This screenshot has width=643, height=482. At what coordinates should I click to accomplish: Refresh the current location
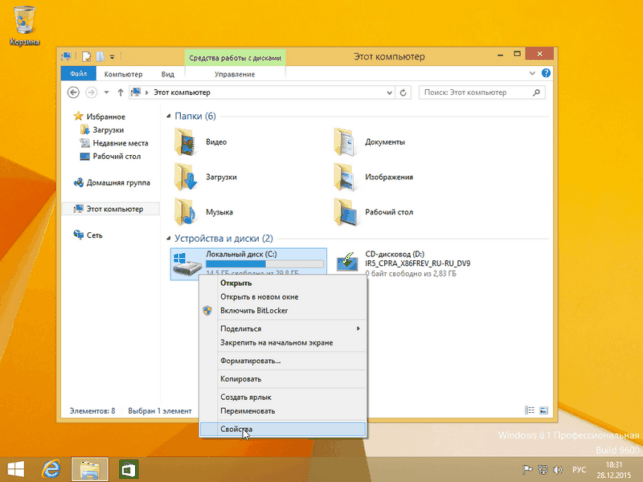coord(403,93)
